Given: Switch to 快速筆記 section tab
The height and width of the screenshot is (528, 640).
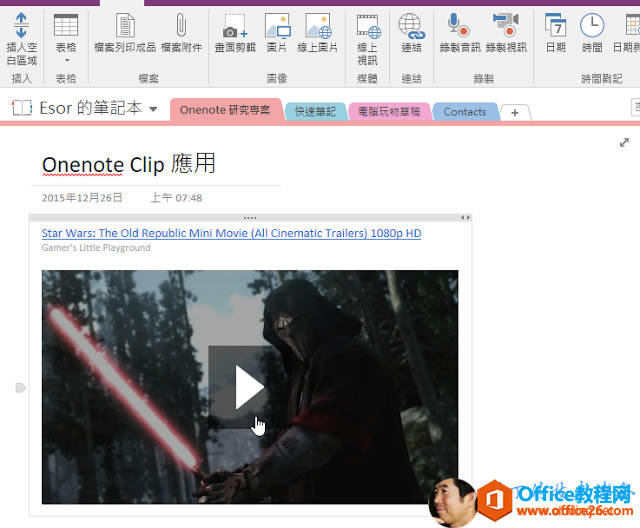Looking at the screenshot, I should [315, 111].
